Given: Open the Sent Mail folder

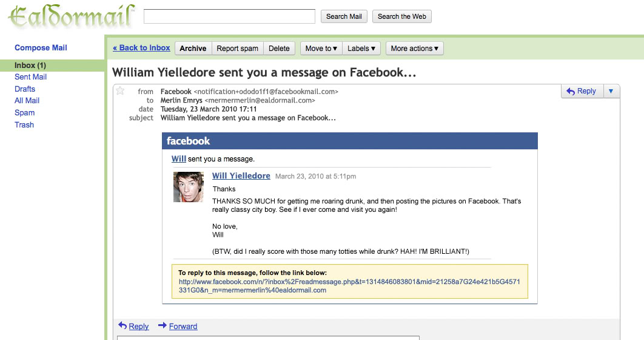Looking at the screenshot, I should (x=30, y=77).
